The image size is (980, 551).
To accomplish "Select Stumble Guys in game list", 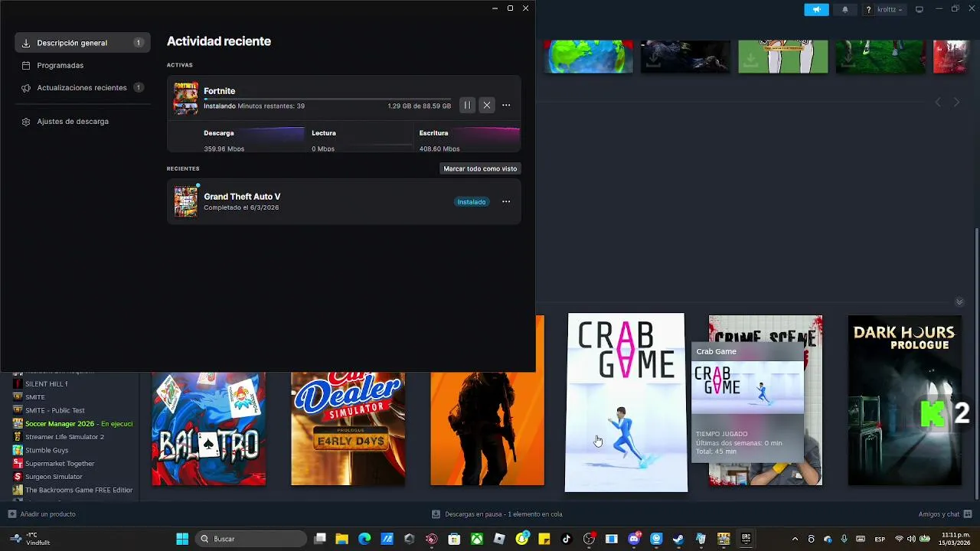I will point(47,450).
